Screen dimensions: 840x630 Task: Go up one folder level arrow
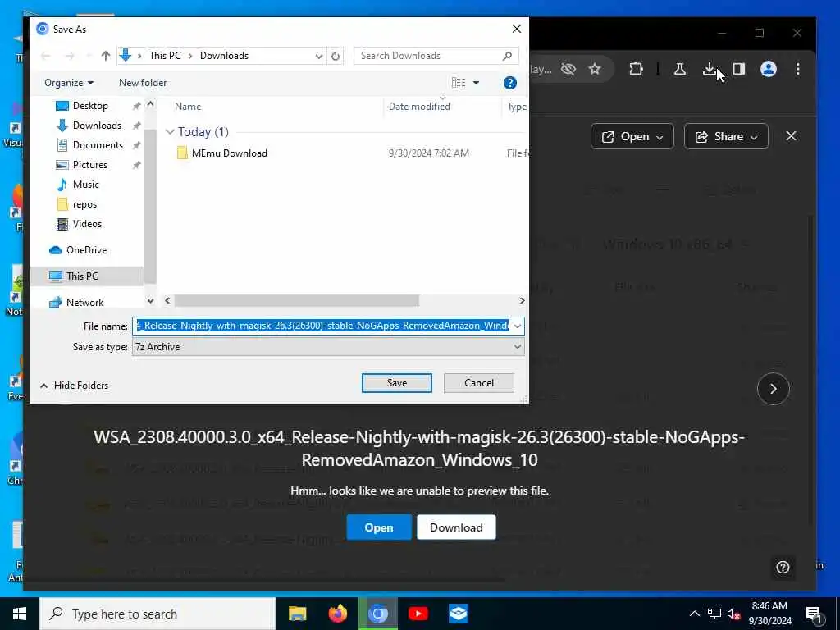coord(106,56)
